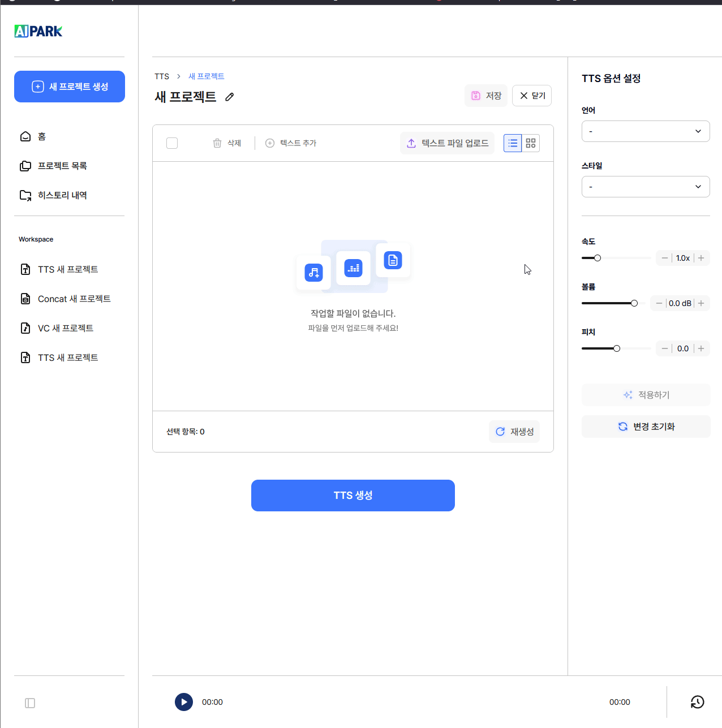
Task: Decrease pitch with the minus button
Action: point(664,348)
